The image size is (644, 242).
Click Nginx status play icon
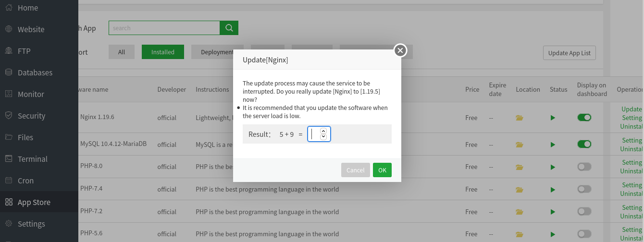[553, 118]
